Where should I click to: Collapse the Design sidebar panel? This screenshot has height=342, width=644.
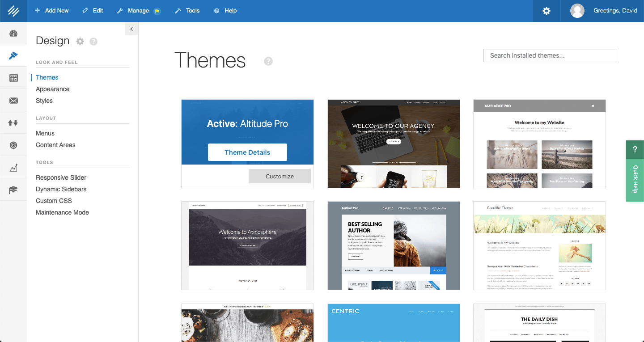pos(131,28)
